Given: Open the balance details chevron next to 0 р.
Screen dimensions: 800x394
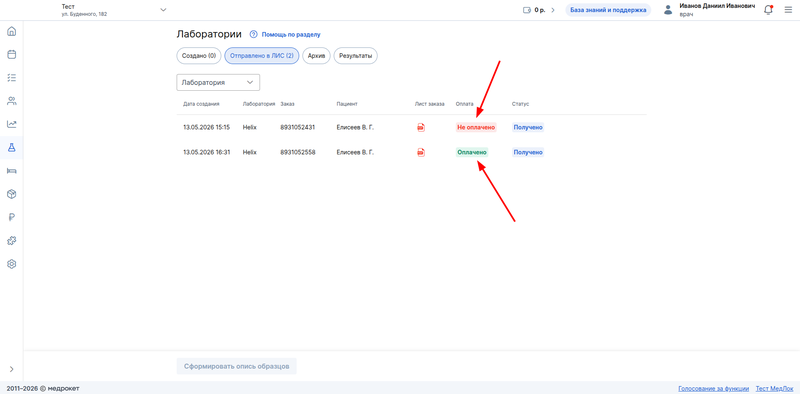Looking at the screenshot, I should pyautogui.click(x=553, y=10).
